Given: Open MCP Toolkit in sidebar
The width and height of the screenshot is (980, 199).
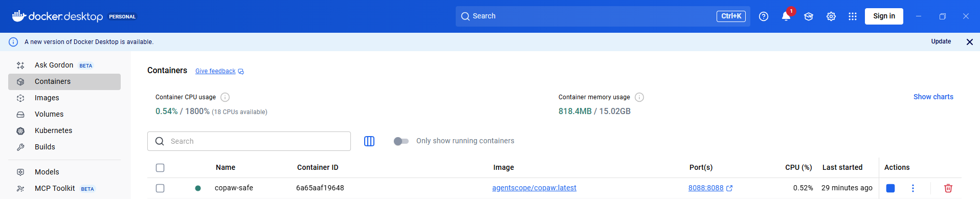Looking at the screenshot, I should click(x=64, y=188).
